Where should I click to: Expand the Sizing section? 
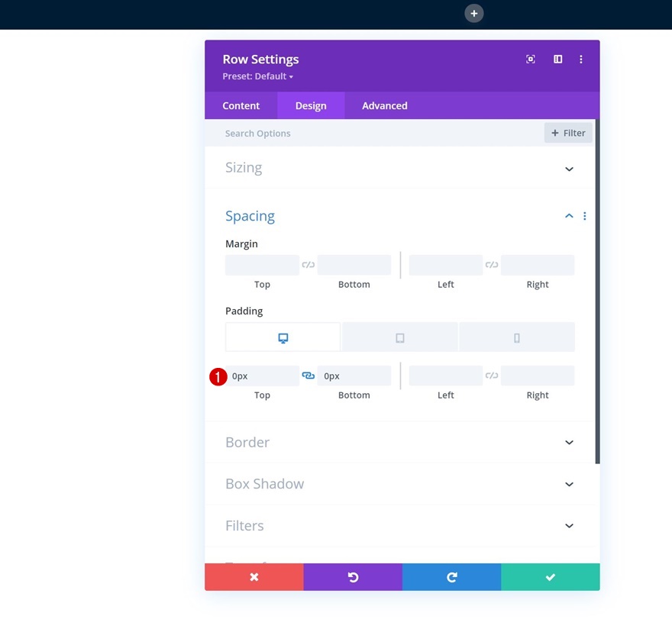click(x=399, y=168)
